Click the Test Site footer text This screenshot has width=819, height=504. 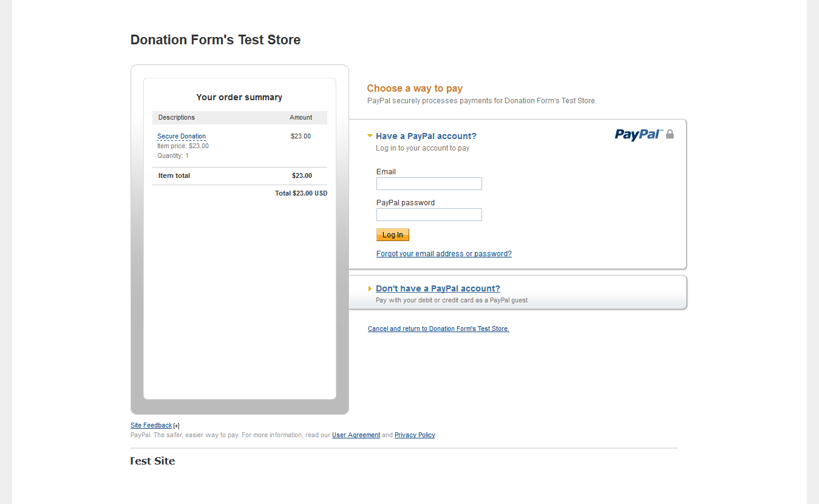tap(152, 461)
